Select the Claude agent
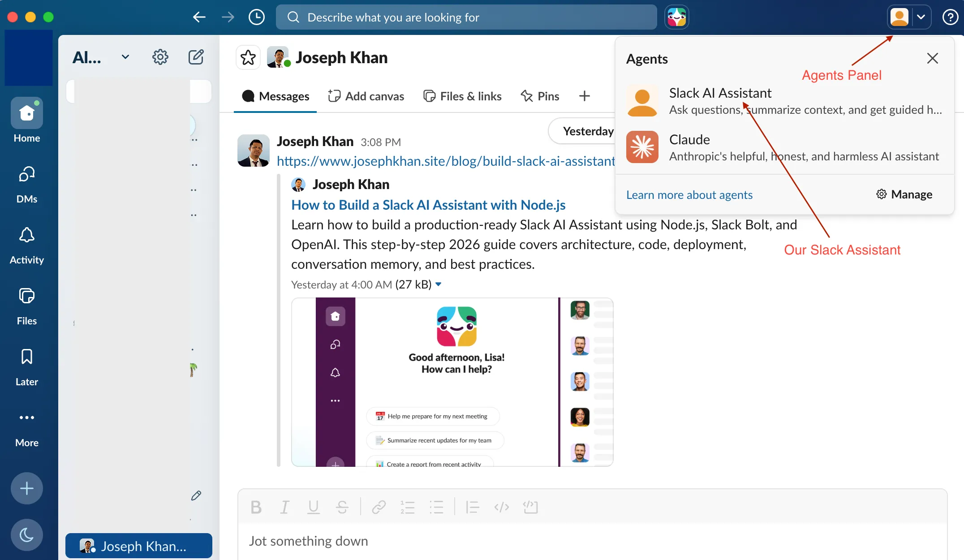Viewport: 964px width, 560px height. pyautogui.click(x=785, y=147)
